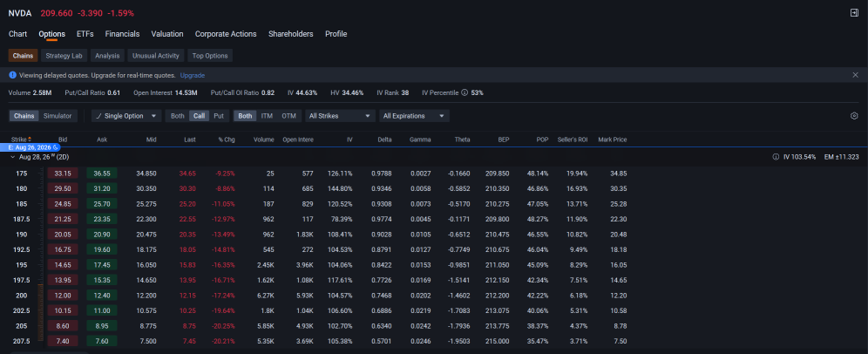Go to the Financials tab
The height and width of the screenshot is (354, 868).
pos(122,34)
